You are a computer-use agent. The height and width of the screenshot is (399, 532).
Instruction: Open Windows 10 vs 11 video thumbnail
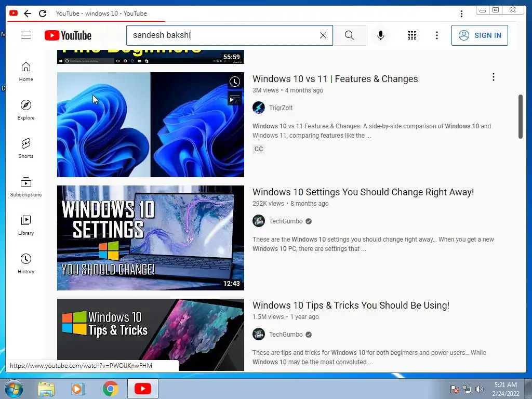(150, 125)
